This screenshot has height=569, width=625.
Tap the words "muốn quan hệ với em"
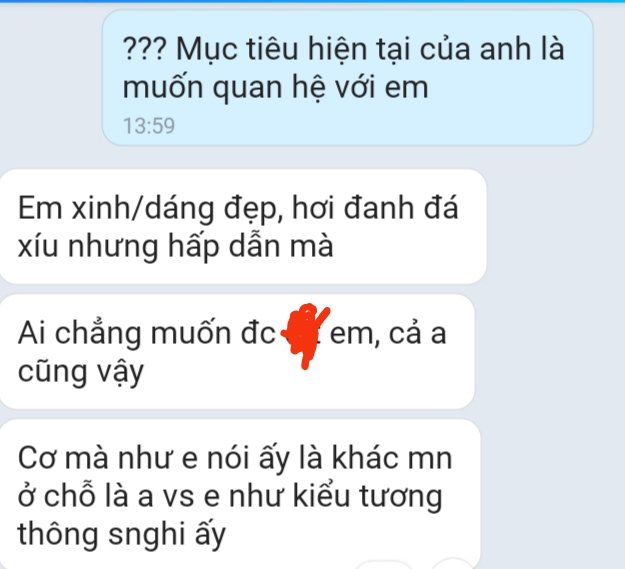click(x=275, y=88)
